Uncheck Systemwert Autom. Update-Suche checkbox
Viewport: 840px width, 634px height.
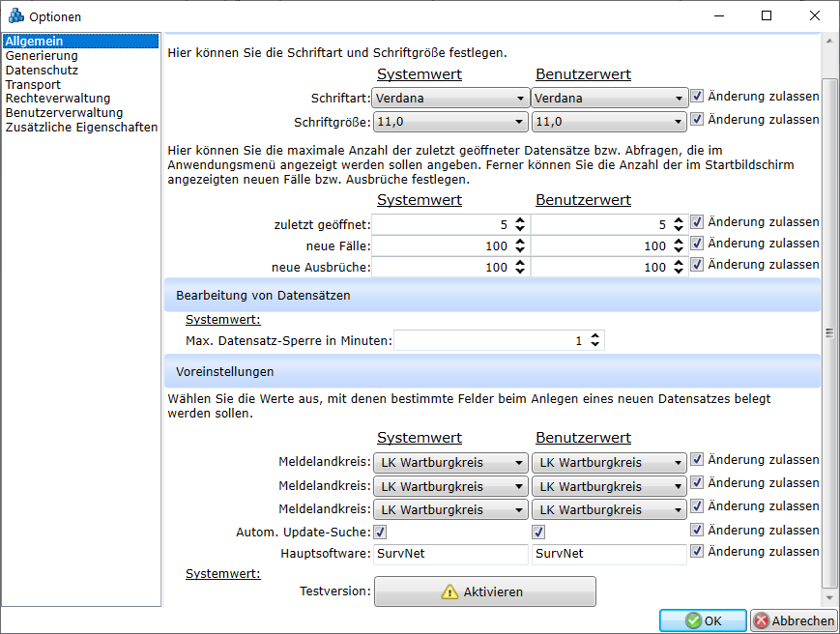(x=381, y=531)
